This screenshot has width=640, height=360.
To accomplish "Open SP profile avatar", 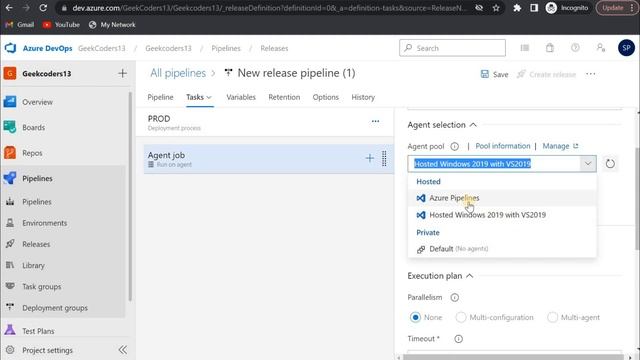I will click(x=626, y=48).
